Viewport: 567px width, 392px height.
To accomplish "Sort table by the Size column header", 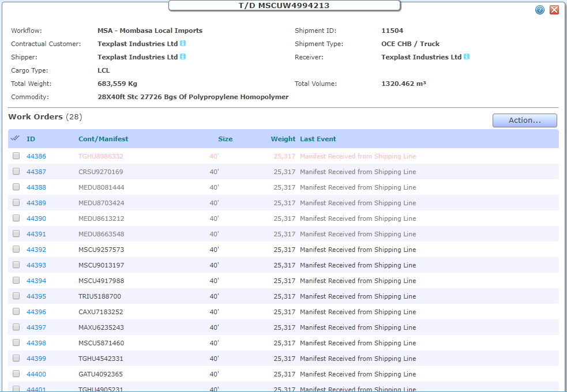I will (225, 138).
